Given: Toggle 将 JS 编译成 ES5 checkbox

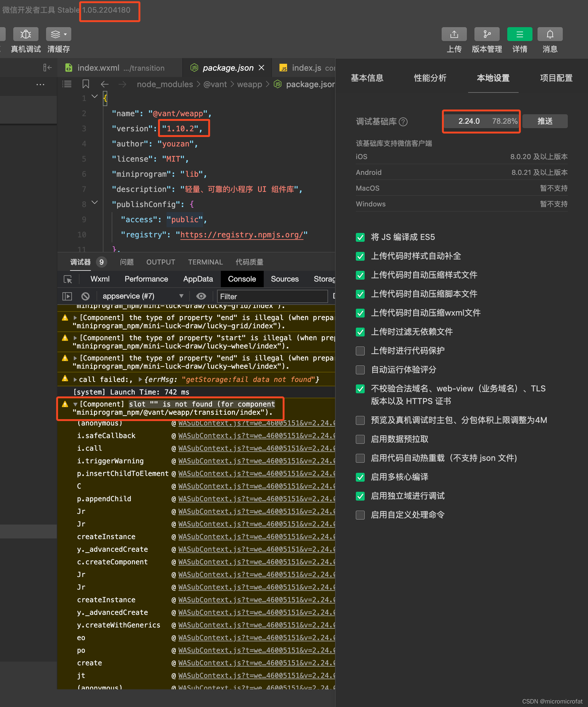Looking at the screenshot, I should (x=360, y=237).
